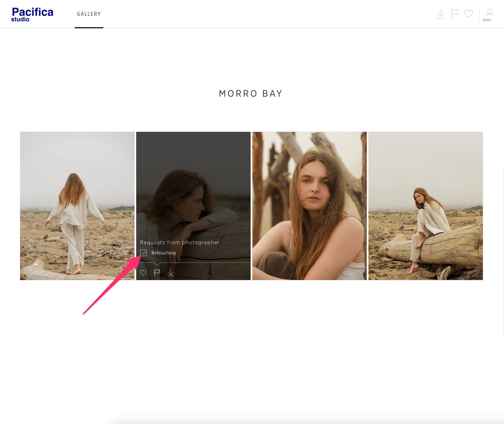This screenshot has height=424, width=504.
Task: Switch to the GALLERY tab
Action: 89,14
